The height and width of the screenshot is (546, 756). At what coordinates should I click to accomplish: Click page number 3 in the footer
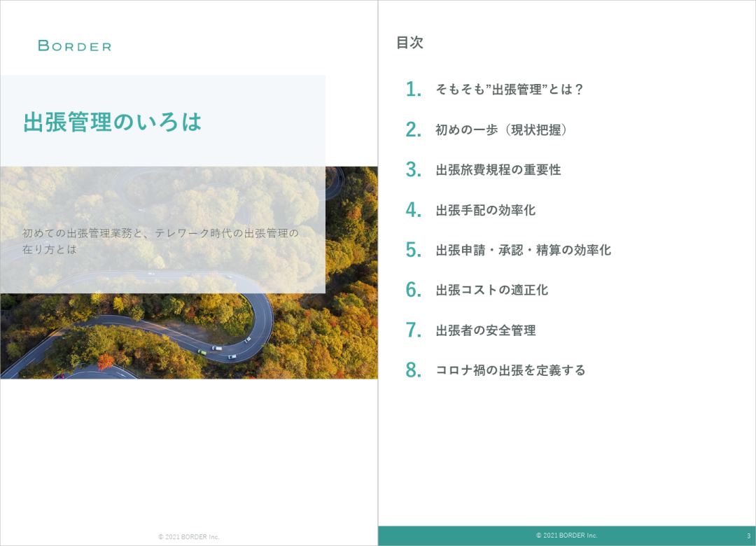(748, 535)
